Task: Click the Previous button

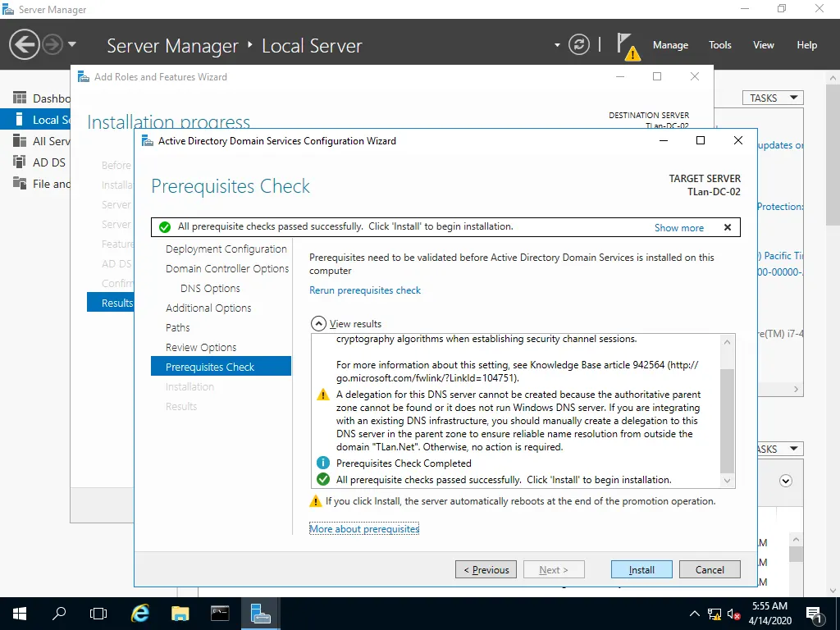Action: click(486, 569)
